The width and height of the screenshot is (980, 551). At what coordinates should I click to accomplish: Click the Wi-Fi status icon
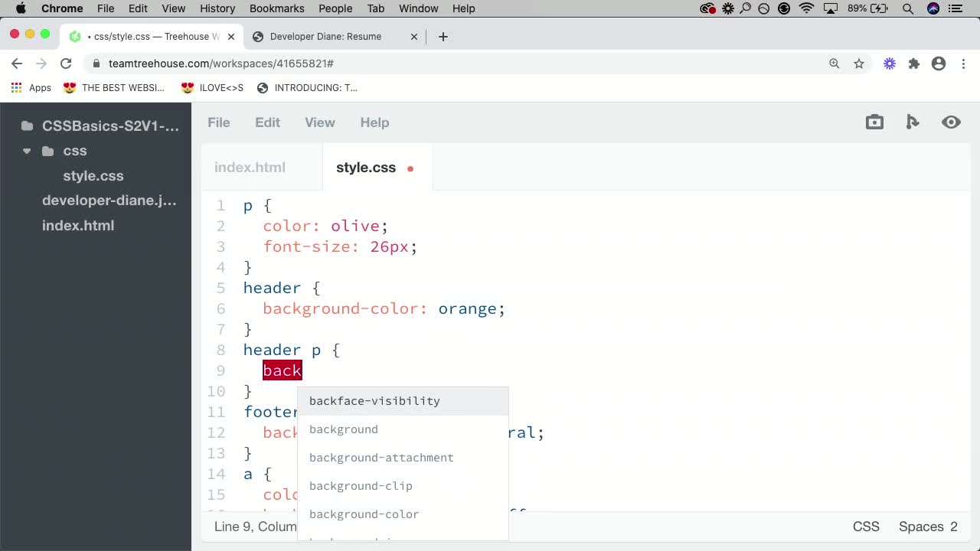tap(806, 8)
